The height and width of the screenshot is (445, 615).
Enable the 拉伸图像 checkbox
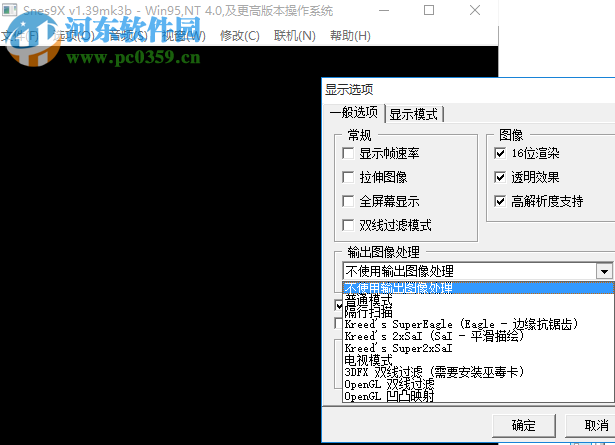(348, 177)
